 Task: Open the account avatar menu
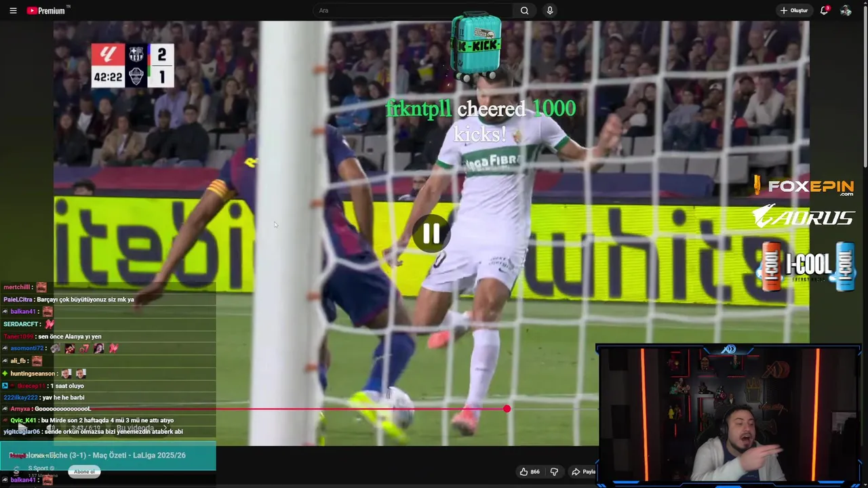pos(846,11)
